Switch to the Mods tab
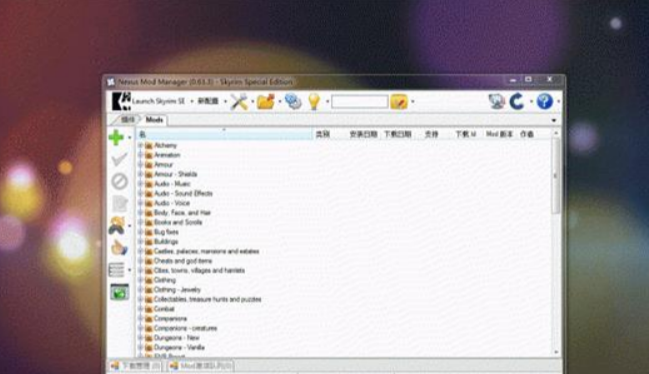Viewport: 649px width, 374px height. 154,120
